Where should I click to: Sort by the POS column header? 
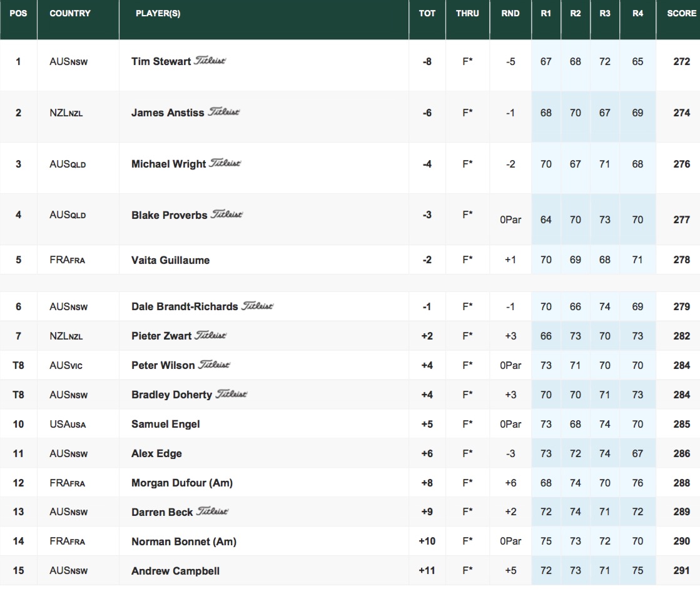[x=19, y=14]
